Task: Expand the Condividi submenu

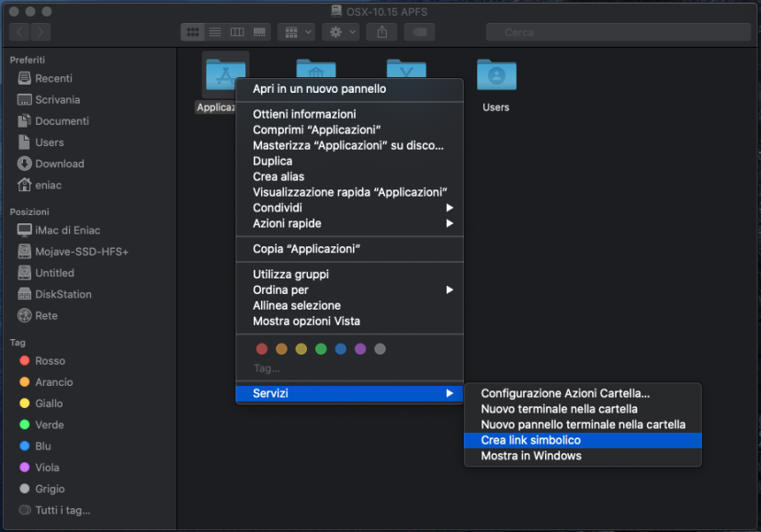Action: point(349,208)
